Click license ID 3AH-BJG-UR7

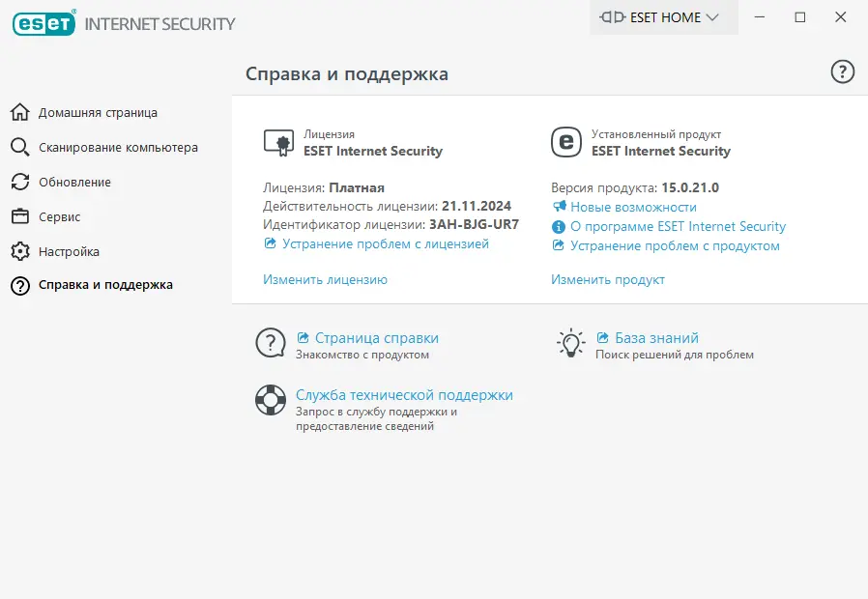[x=474, y=224]
